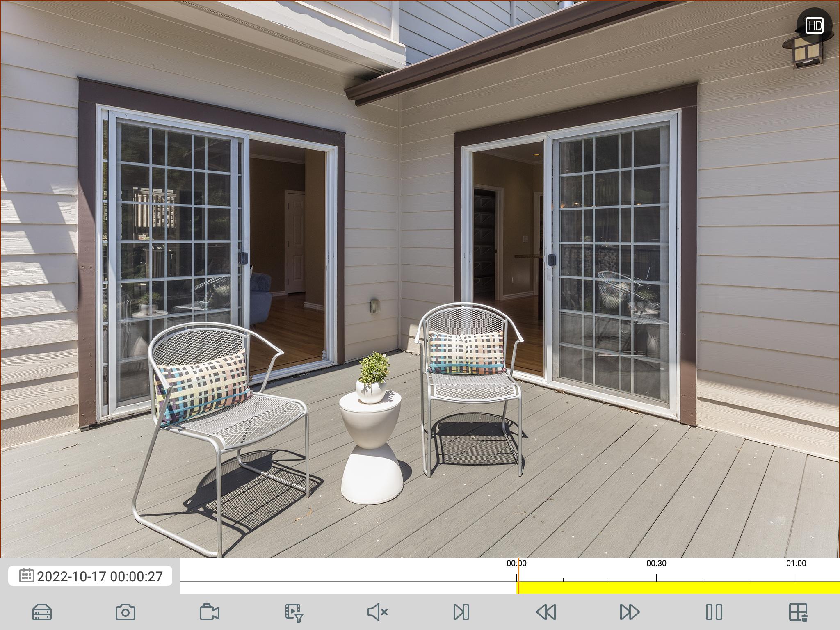The height and width of the screenshot is (630, 840).
Task: Open the split-screen layout selector icon
Action: point(798,612)
